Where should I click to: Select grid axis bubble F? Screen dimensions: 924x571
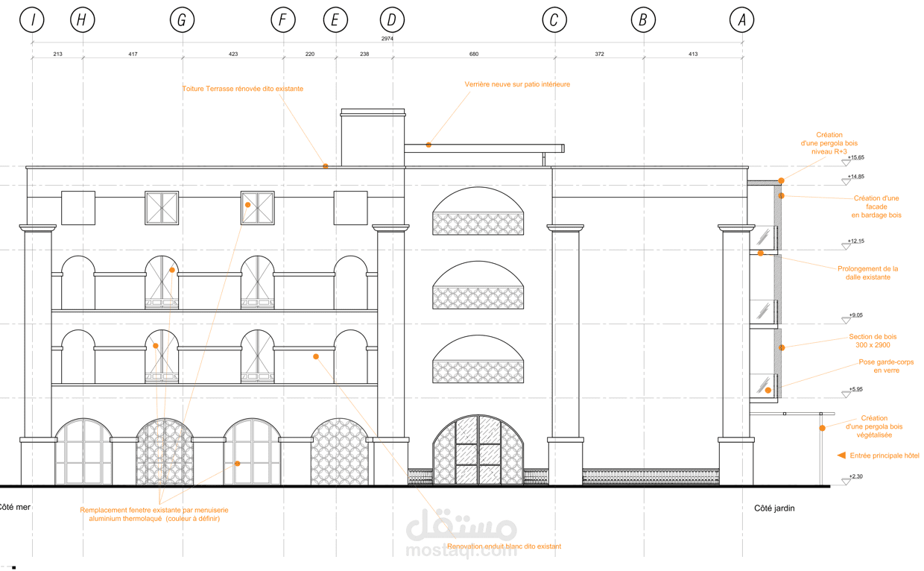pos(282,20)
